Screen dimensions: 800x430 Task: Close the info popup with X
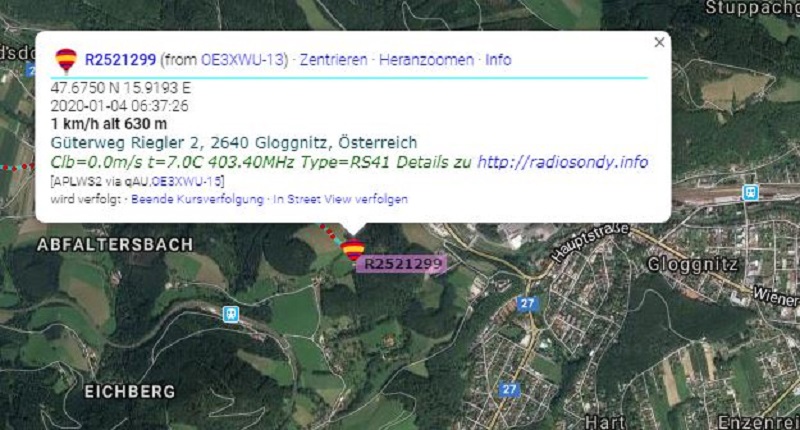(x=659, y=42)
